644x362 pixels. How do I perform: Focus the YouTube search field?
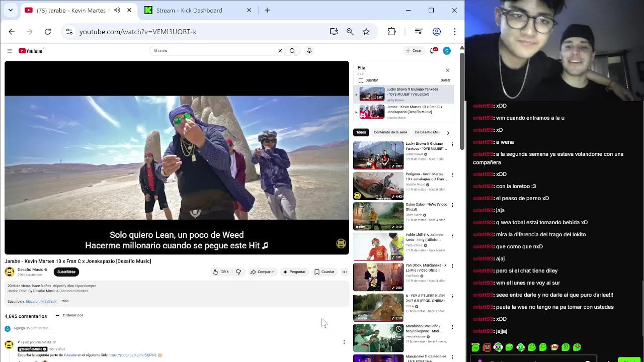click(214, 51)
